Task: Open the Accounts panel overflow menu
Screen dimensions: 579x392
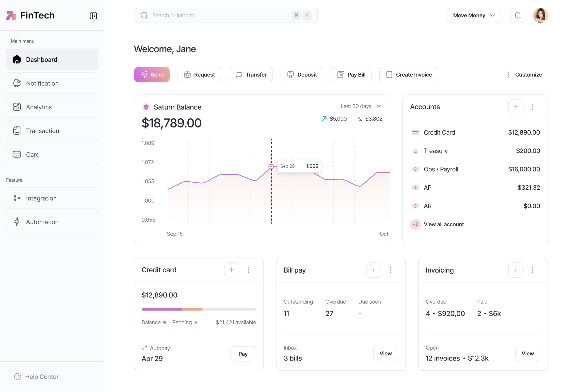Action: [533, 107]
